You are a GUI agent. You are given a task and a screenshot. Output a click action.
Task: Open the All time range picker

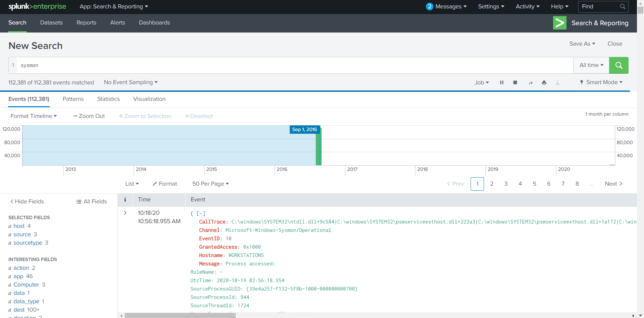[x=591, y=65]
